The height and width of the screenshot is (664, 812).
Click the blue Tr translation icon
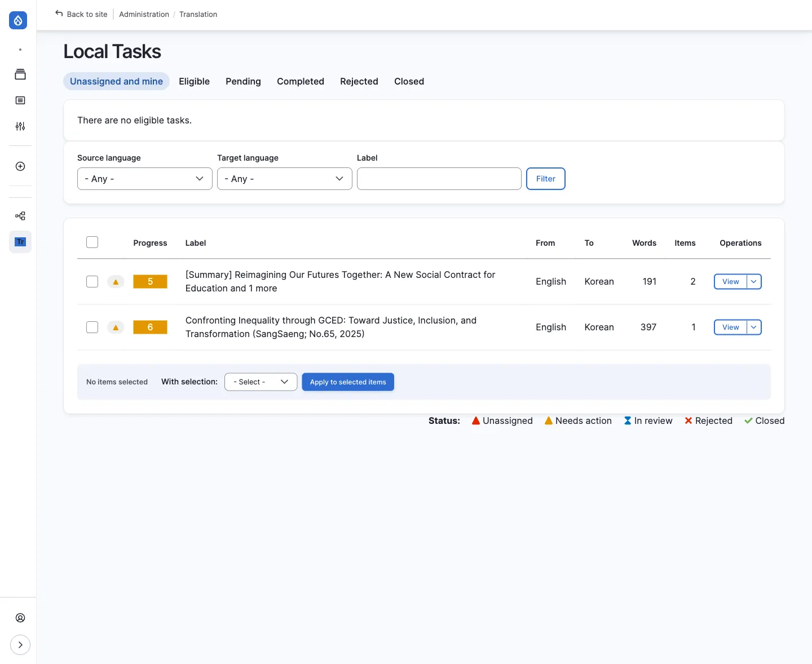pyautogui.click(x=20, y=242)
